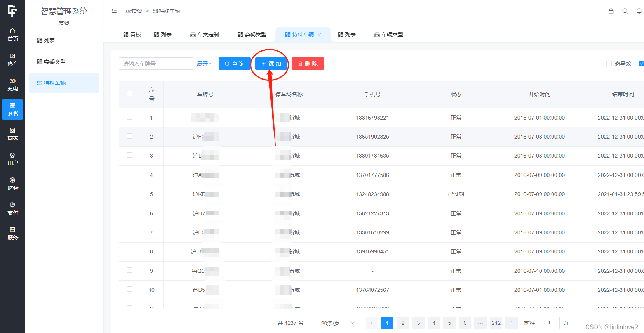This screenshot has width=644, height=333.
Task: Switch to the 列表 tab next to 看板
Action: pos(163,35)
